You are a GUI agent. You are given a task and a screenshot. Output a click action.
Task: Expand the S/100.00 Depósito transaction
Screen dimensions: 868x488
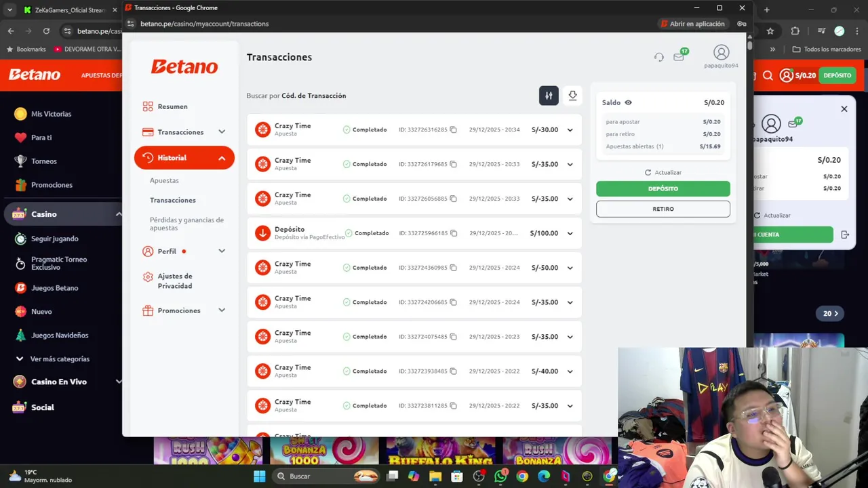pyautogui.click(x=570, y=234)
